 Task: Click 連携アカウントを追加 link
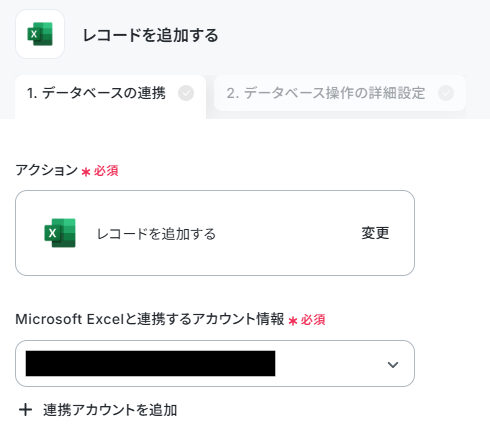(110, 410)
